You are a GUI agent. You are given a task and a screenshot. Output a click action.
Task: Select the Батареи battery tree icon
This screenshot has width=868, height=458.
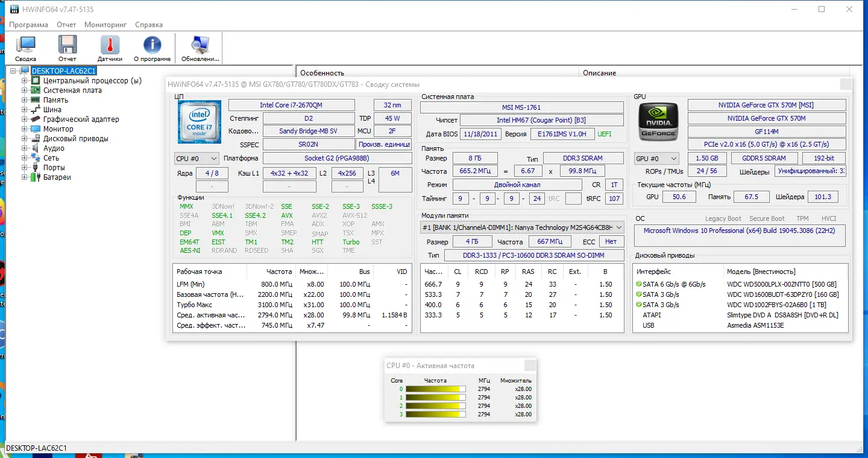(x=35, y=177)
